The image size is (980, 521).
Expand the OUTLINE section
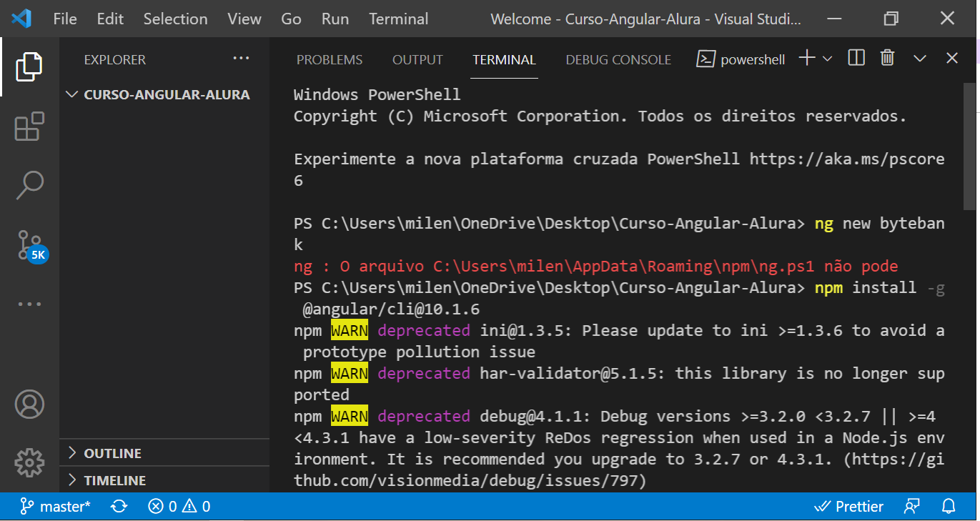pyautogui.click(x=164, y=453)
